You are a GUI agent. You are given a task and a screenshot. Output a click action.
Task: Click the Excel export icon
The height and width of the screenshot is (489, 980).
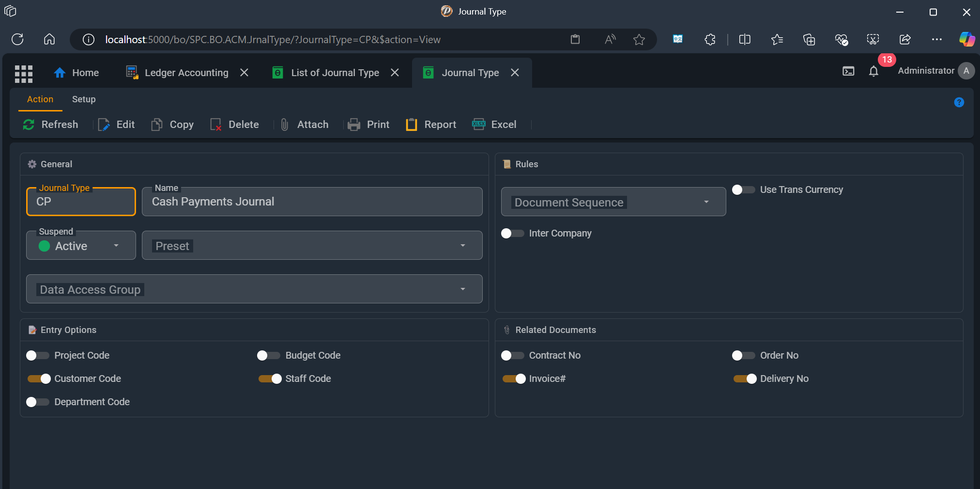[479, 125]
